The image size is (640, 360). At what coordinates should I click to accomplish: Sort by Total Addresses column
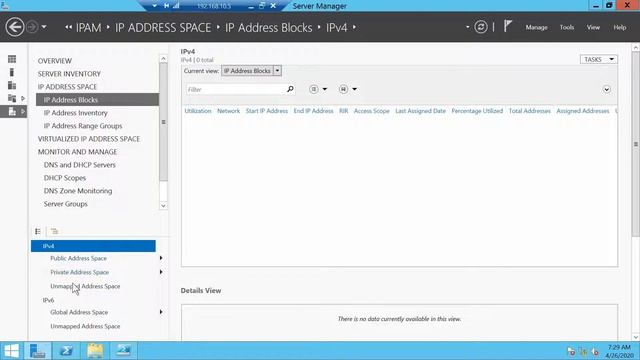click(529, 111)
